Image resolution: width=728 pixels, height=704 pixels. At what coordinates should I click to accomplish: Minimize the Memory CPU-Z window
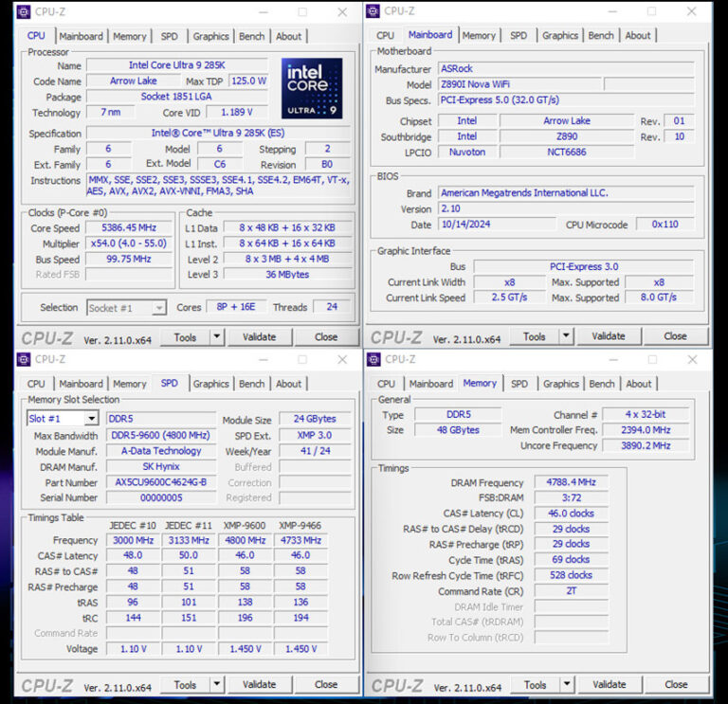coord(613,360)
